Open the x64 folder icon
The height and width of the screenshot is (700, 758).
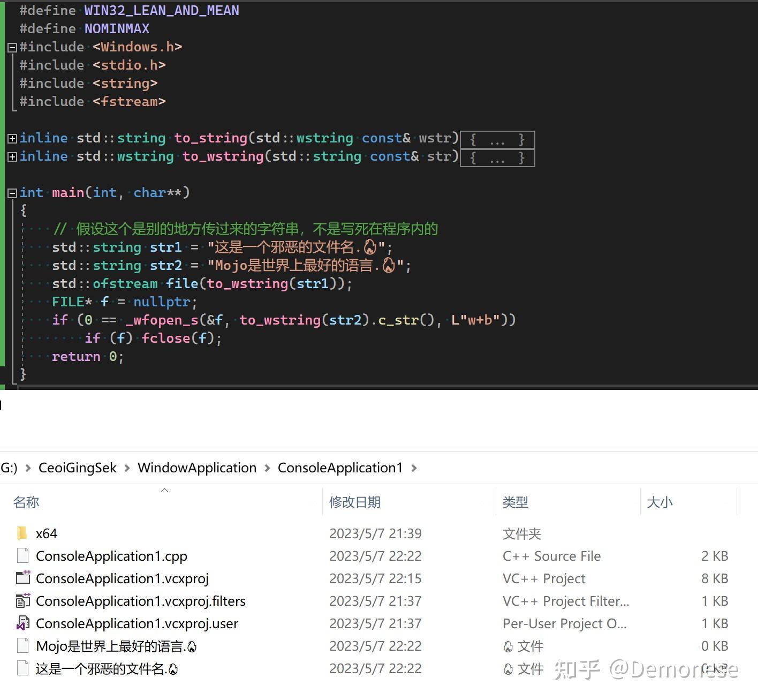pos(21,533)
